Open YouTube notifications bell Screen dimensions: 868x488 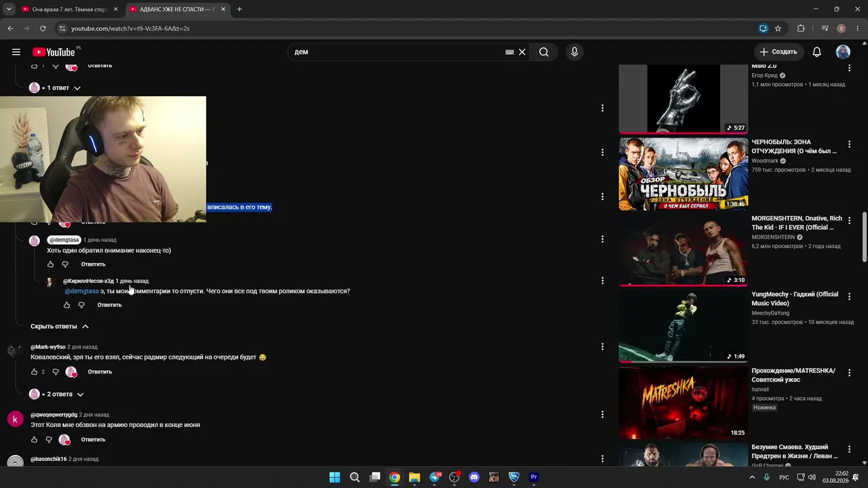pos(817,52)
